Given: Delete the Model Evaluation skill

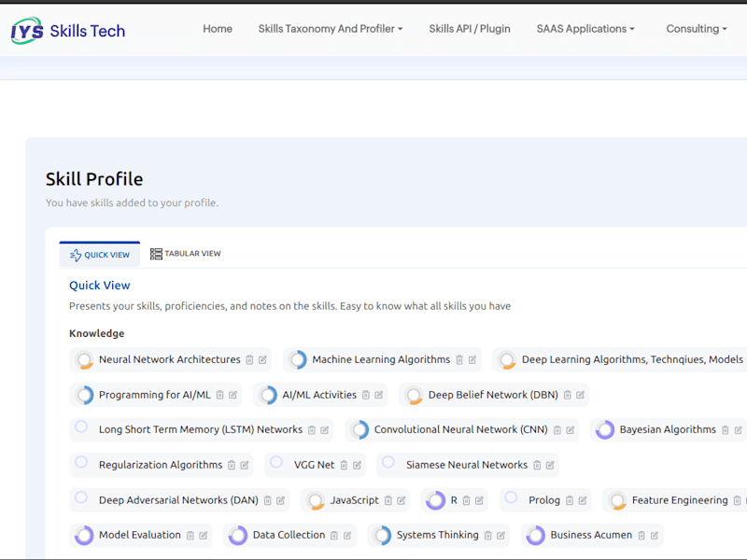Looking at the screenshot, I should click(x=190, y=535).
